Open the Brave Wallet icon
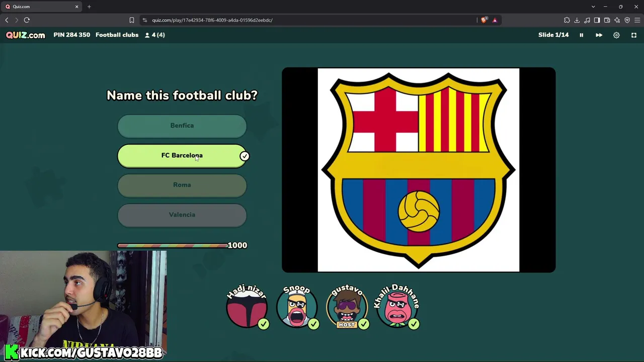Screen dimensions: 644x362 [607, 20]
